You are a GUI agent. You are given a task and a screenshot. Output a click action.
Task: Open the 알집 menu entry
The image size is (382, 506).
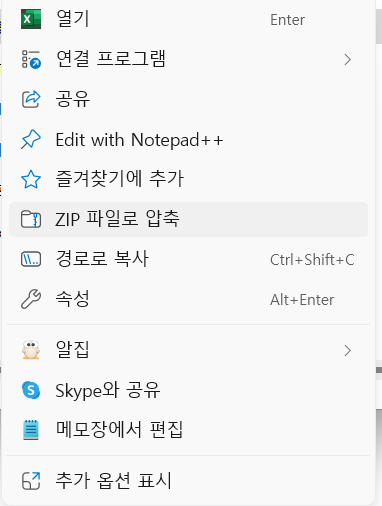click(188, 350)
